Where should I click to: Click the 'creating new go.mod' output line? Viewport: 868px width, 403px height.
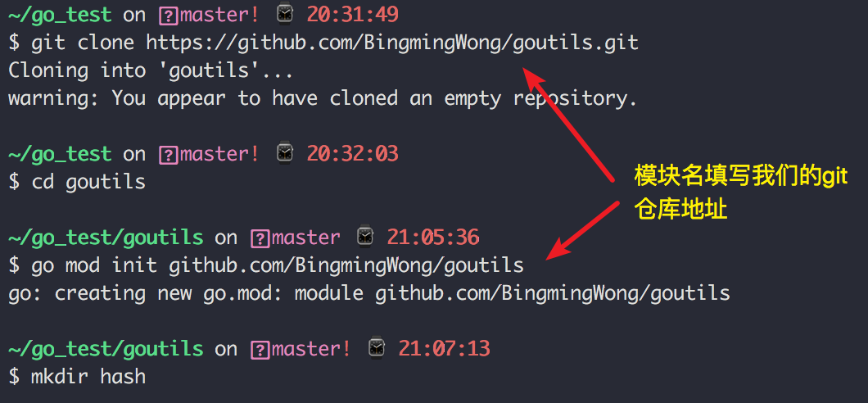pyautogui.click(x=369, y=293)
